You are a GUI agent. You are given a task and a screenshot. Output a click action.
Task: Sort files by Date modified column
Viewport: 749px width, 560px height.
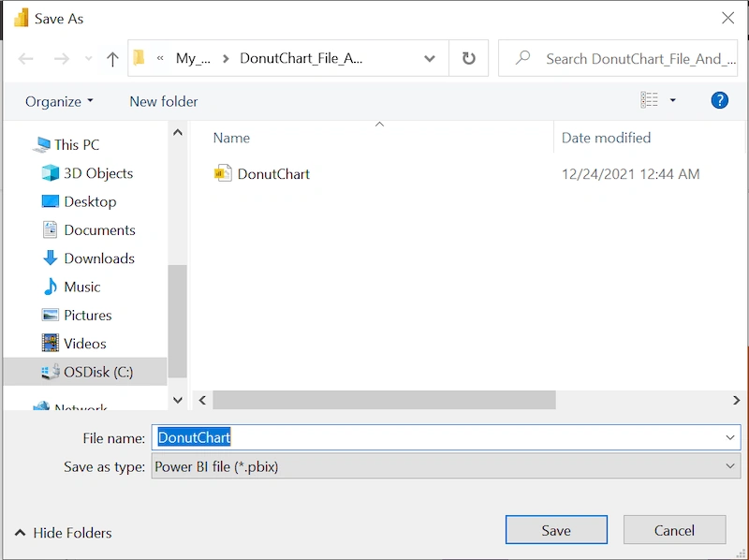click(606, 138)
